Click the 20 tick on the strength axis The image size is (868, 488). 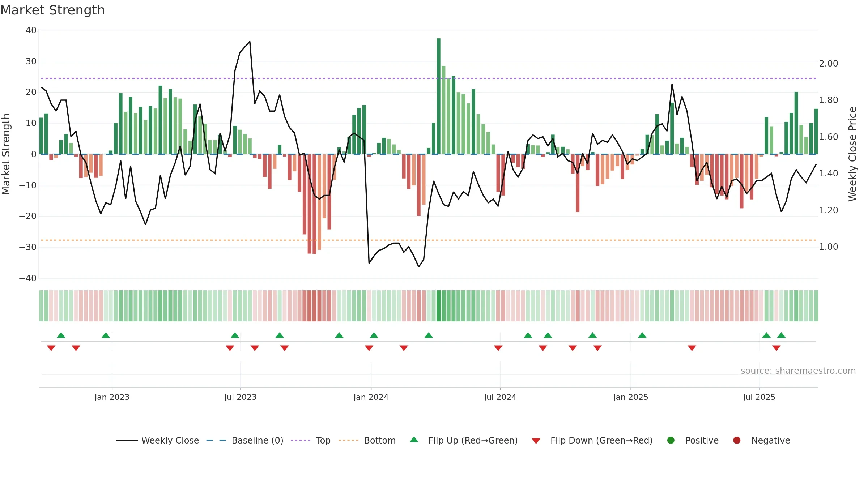(x=31, y=92)
